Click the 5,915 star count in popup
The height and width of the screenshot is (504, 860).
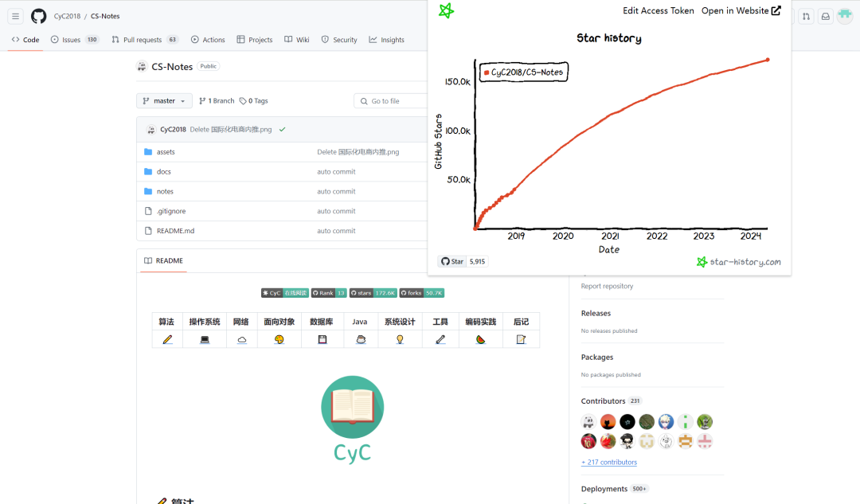pos(477,262)
